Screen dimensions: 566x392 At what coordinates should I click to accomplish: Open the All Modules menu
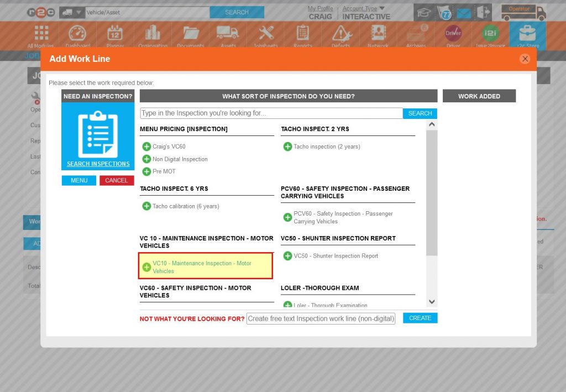coord(40,34)
